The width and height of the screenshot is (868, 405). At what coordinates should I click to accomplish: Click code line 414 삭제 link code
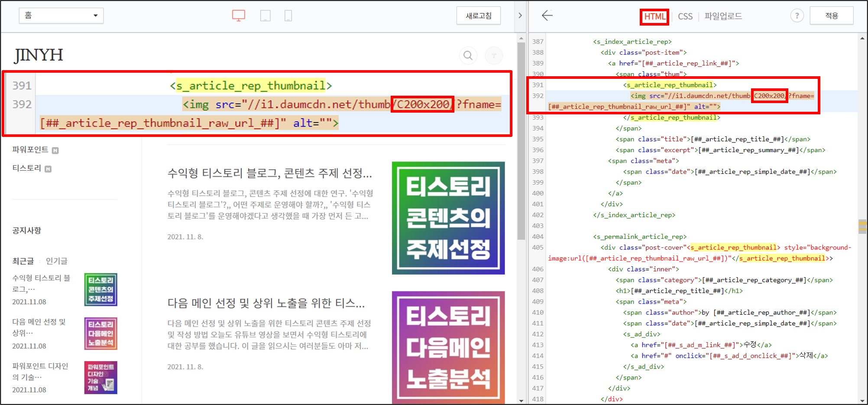point(729,356)
